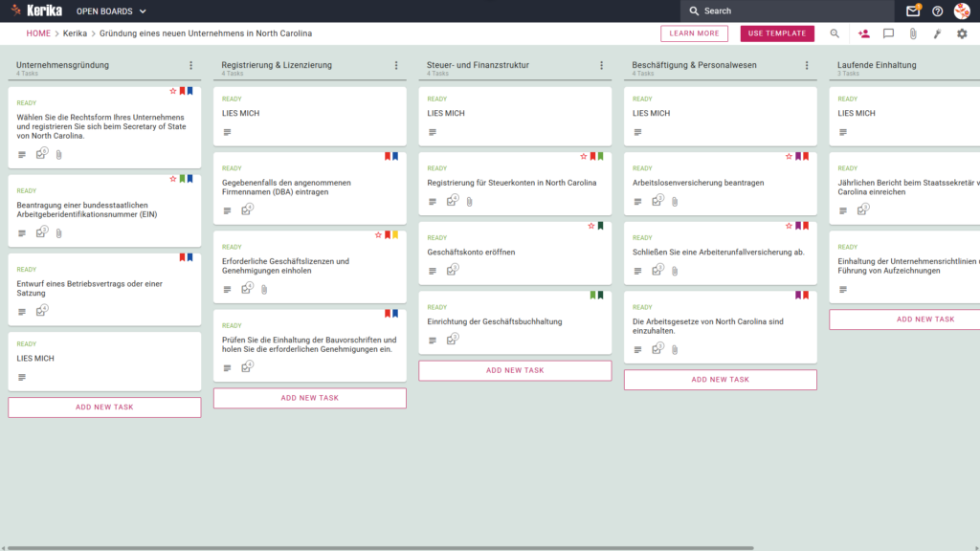Open Kerika breadcrumb link
This screenshot has height=551, width=980.
(75, 33)
